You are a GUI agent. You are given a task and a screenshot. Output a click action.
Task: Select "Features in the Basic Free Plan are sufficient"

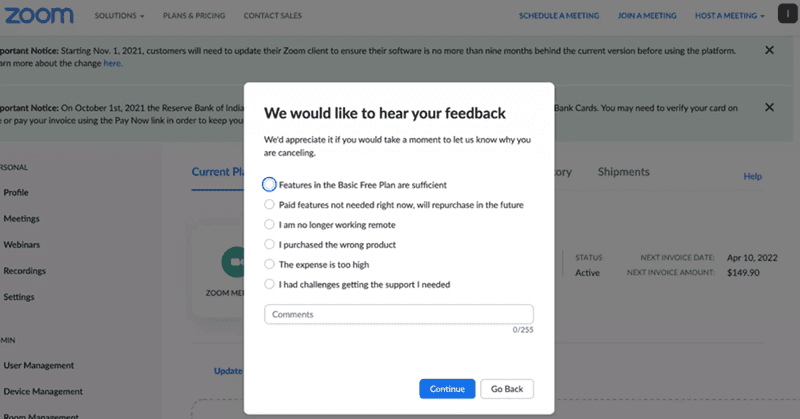[270, 185]
